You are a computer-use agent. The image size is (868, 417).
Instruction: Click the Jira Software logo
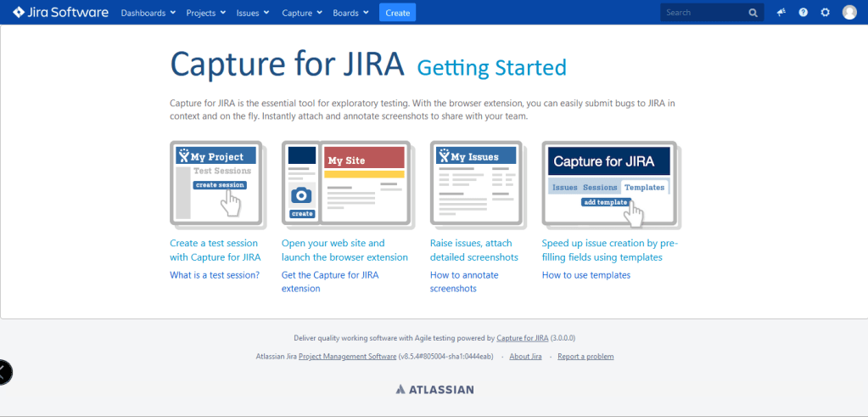[x=60, y=13]
